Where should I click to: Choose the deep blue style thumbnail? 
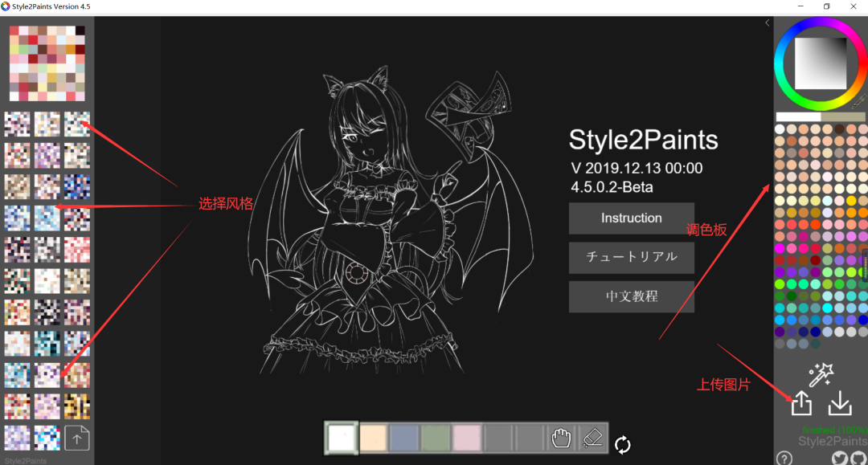(x=77, y=187)
